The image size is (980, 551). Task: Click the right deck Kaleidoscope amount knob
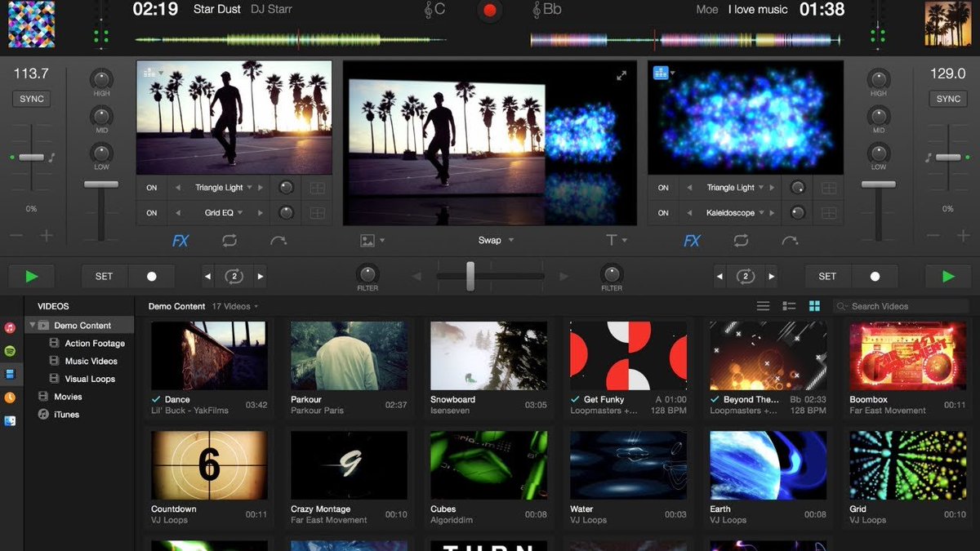coord(797,213)
